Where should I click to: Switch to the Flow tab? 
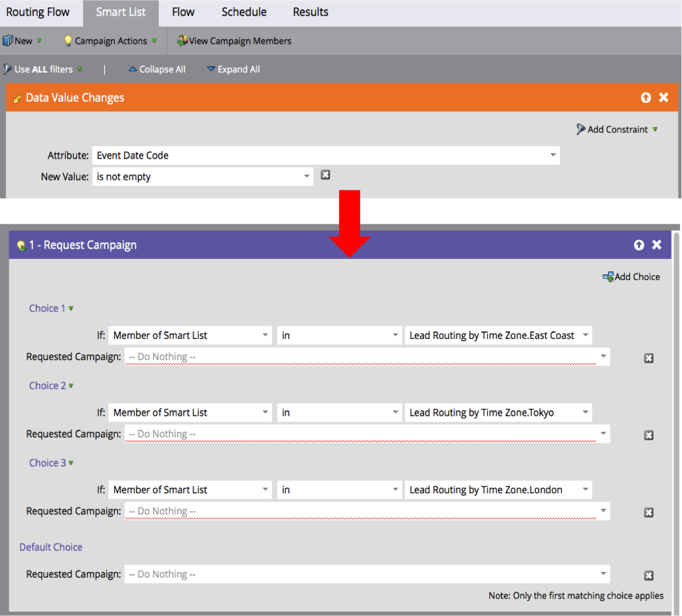183,12
